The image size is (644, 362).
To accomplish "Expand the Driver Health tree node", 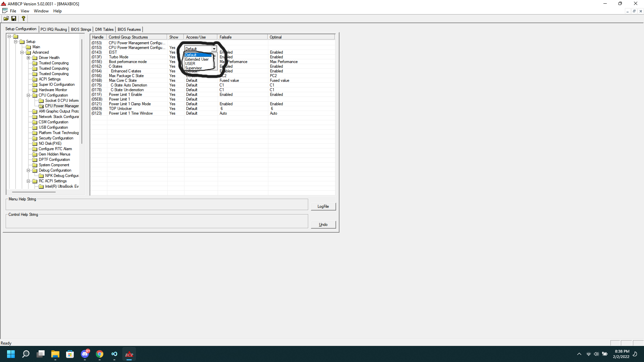I will tap(29, 58).
